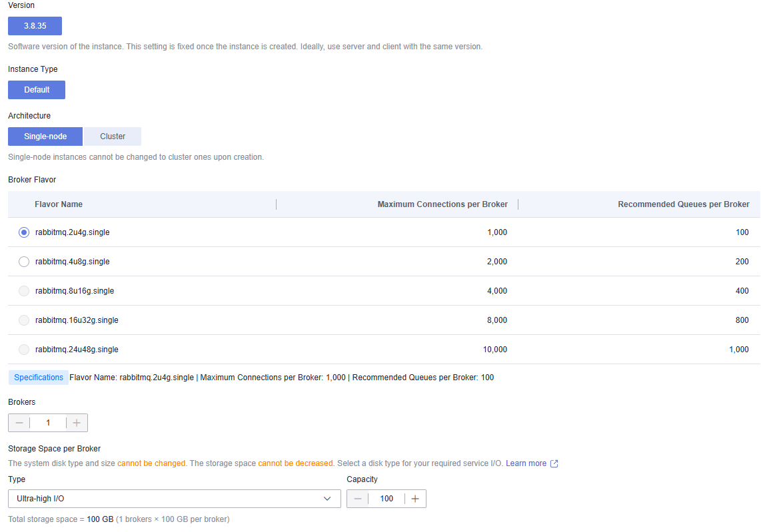Image resolution: width=761 pixels, height=532 pixels.
Task: Switch architecture to Single-node
Action: [x=45, y=136]
